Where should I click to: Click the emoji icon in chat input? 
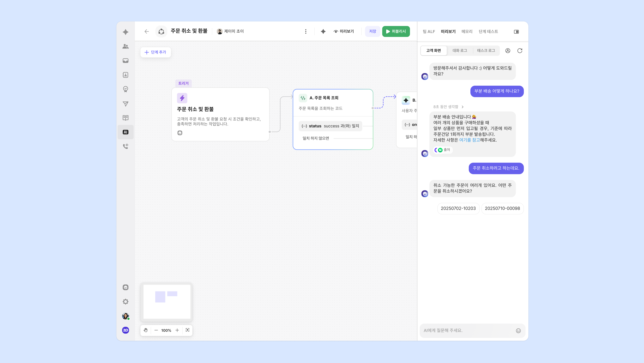pyautogui.click(x=518, y=331)
